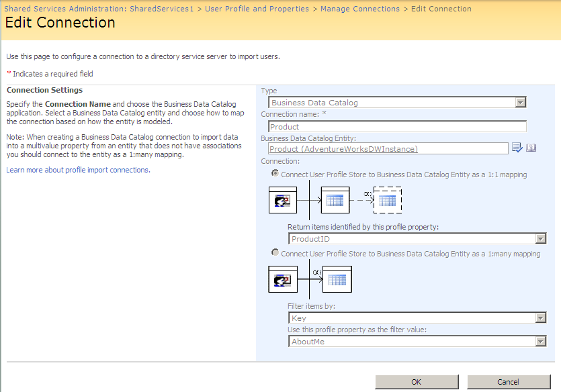Select the 1:many mapping radio button
The height and width of the screenshot is (392, 561).
[275, 253]
